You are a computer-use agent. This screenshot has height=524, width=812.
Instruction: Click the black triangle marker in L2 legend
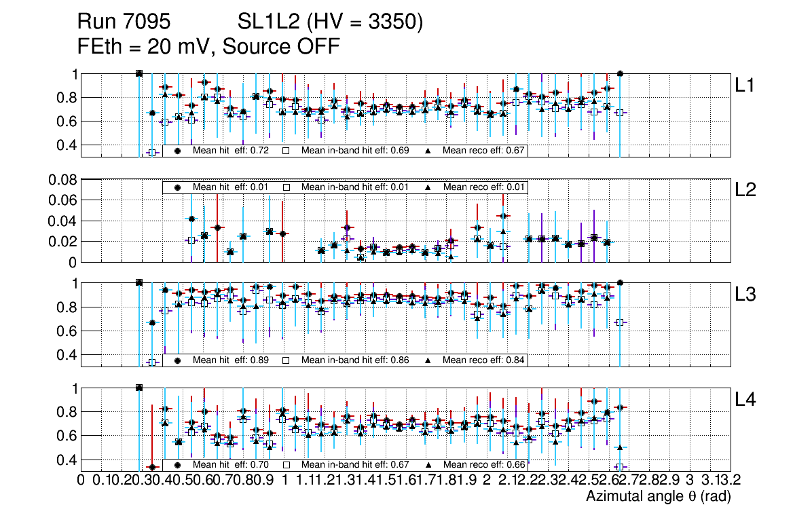[428, 187]
